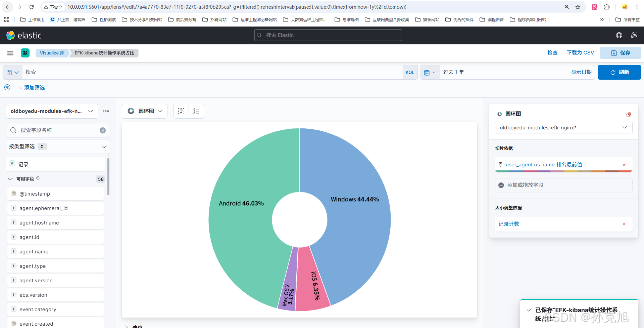644x328 pixels.
Task: Open 编程语言 bookmark folder
Action: [x=492, y=19]
